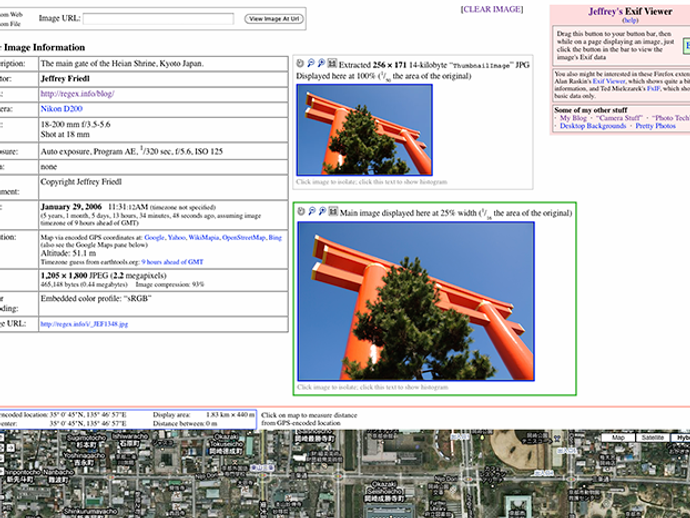Click the Jeffrey Friedl creator cell
Screen dimensions: 690x518
click(x=163, y=79)
